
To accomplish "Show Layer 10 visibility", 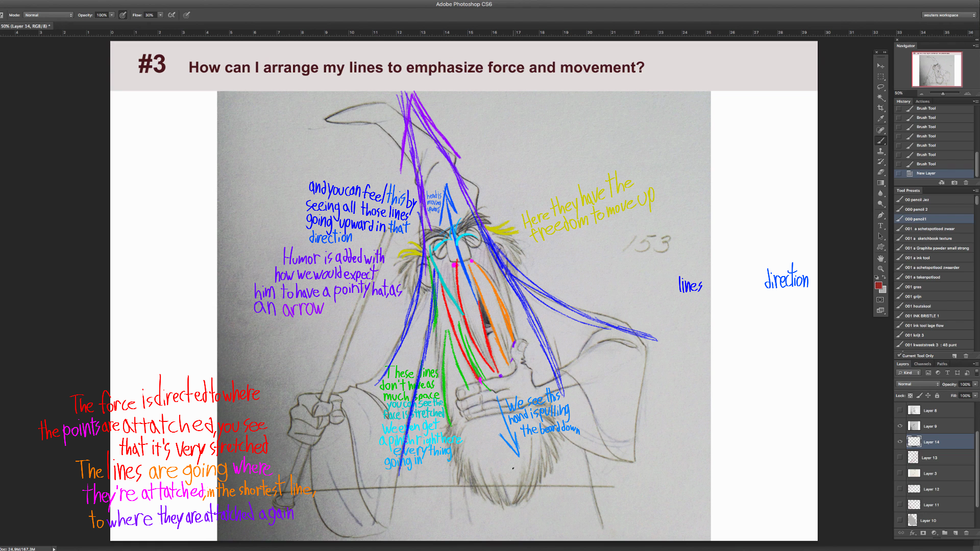I will click(x=900, y=520).
